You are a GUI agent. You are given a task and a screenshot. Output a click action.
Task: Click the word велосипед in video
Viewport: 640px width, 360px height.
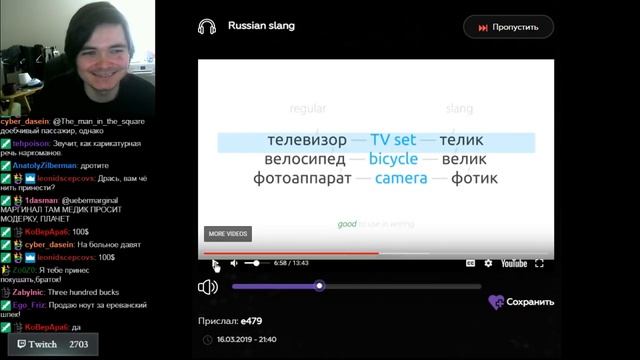[304, 159]
